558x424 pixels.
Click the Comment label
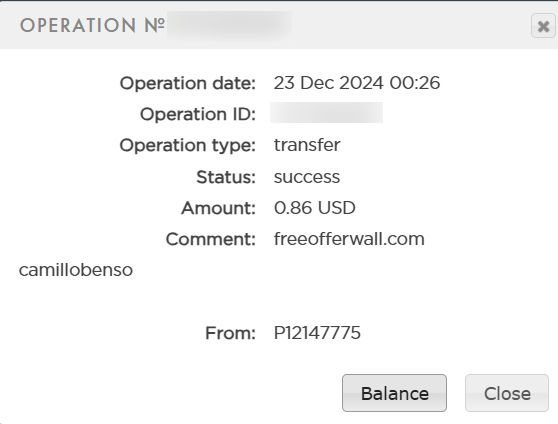pos(211,239)
